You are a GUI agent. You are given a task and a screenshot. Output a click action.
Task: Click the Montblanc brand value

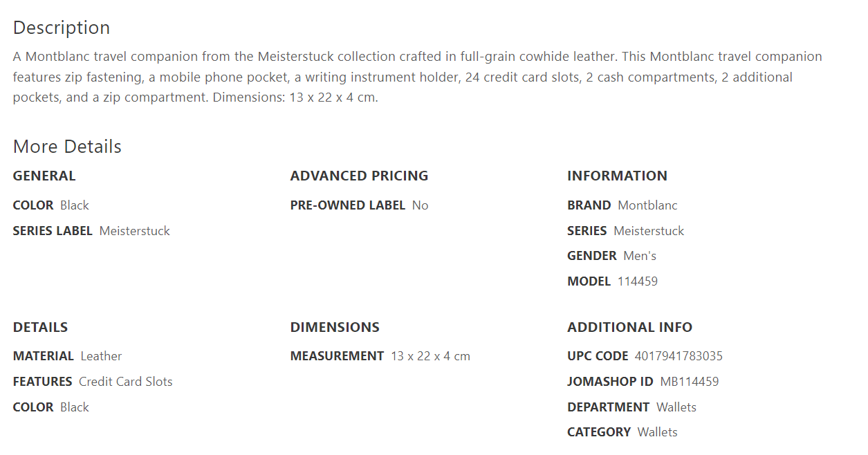[x=647, y=205]
